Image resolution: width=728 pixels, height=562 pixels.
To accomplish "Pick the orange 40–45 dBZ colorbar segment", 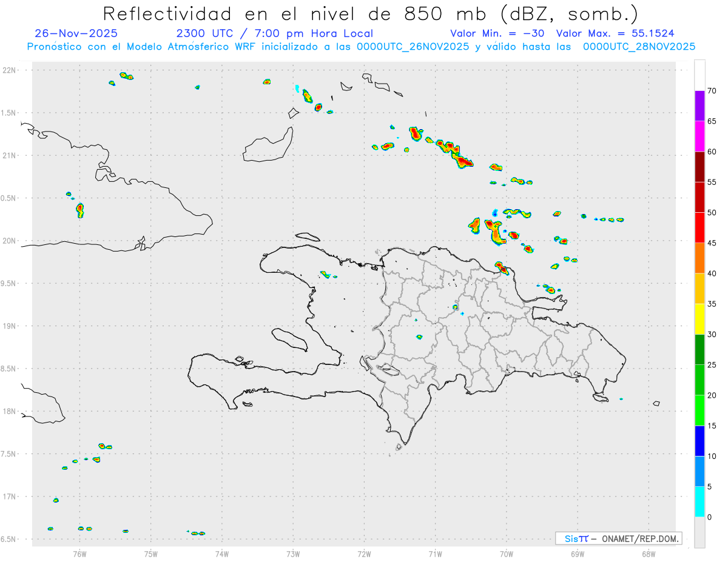I will (699, 258).
